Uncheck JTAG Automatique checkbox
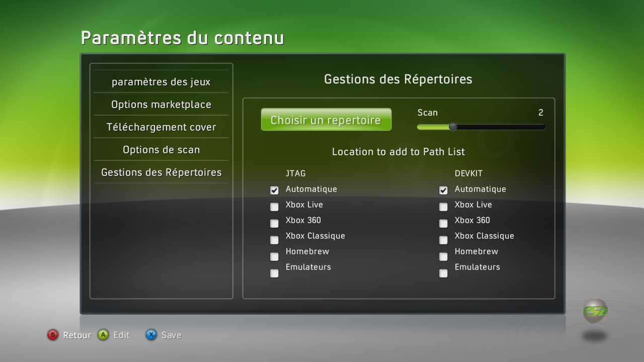The image size is (644, 362). [x=274, y=190]
